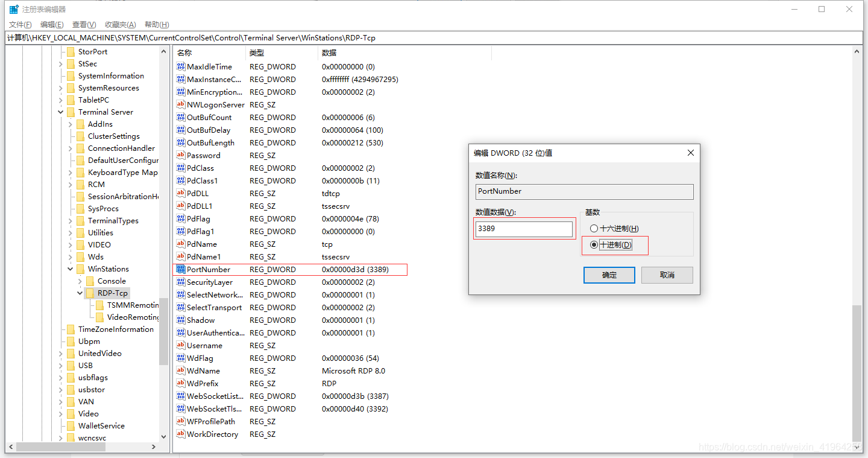
Task: Open the 帮助(H) menu
Action: [157, 25]
